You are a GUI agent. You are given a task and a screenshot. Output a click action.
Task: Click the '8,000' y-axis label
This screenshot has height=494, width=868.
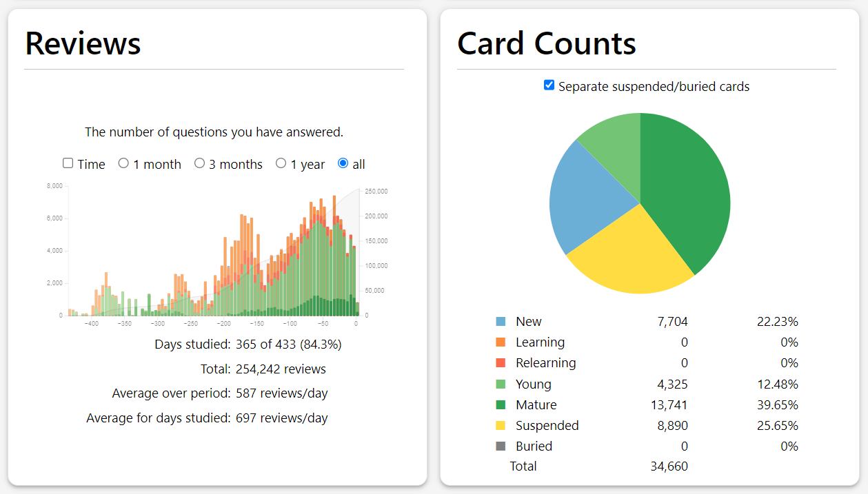point(54,186)
